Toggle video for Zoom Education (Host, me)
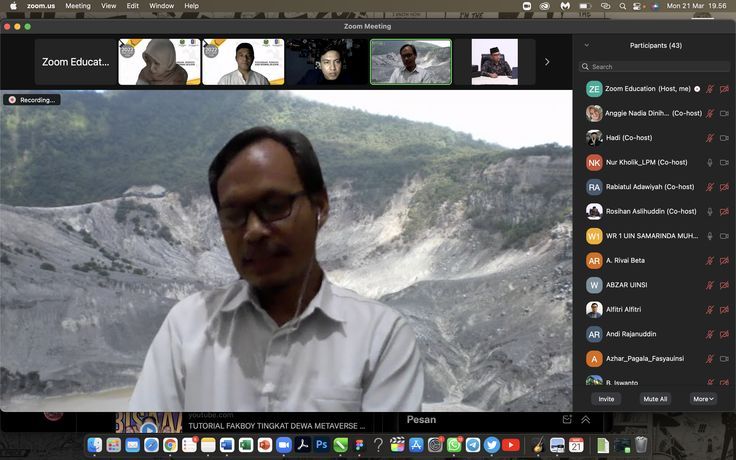 (x=724, y=89)
